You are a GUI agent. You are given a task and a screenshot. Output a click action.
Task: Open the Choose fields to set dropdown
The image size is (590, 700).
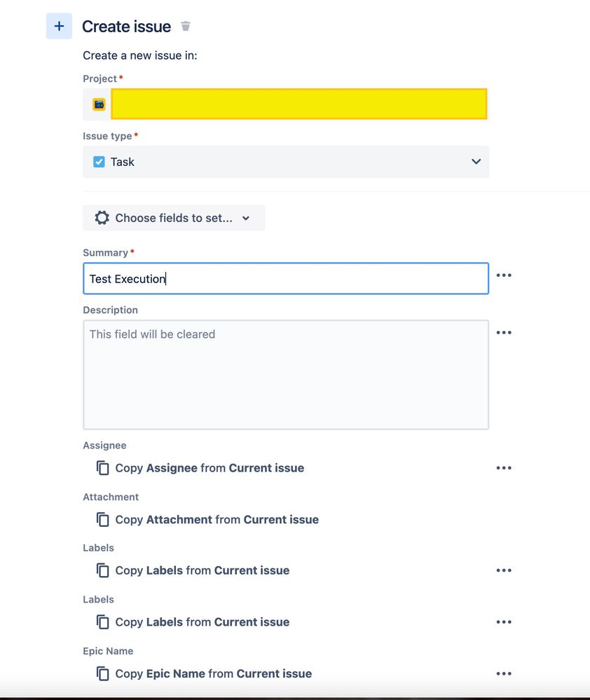tap(174, 218)
